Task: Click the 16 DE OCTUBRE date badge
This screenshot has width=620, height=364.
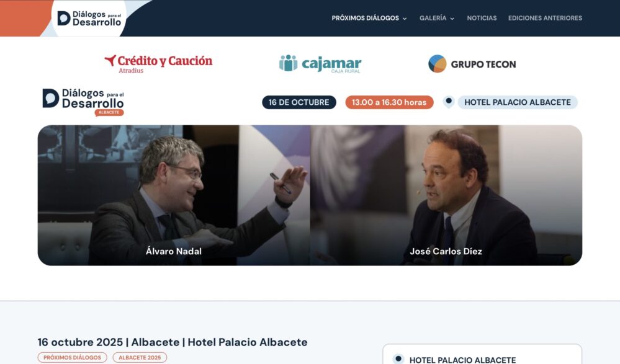Action: click(x=299, y=102)
